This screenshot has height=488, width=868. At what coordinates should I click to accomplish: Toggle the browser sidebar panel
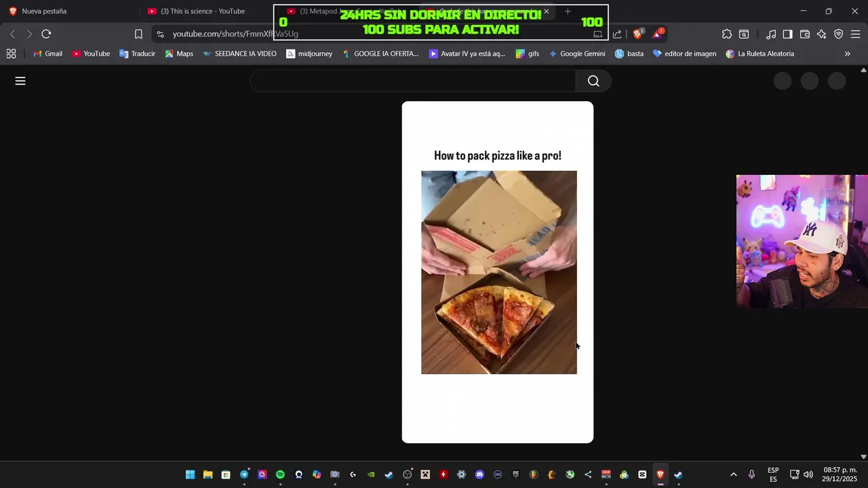[x=787, y=34]
